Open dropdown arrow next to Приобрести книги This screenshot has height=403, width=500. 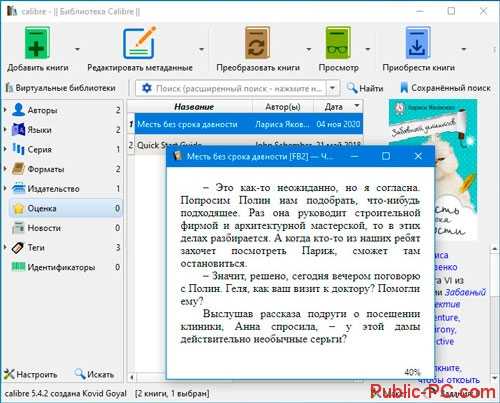click(463, 49)
